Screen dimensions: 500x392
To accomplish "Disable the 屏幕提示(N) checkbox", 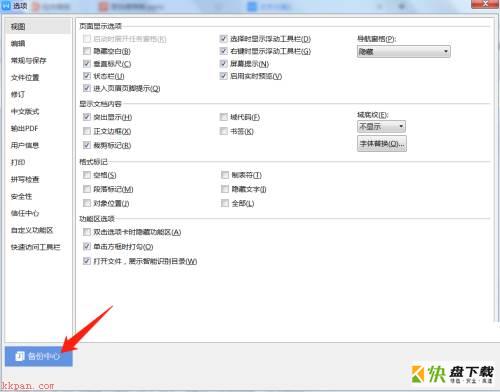I will click(x=223, y=63).
